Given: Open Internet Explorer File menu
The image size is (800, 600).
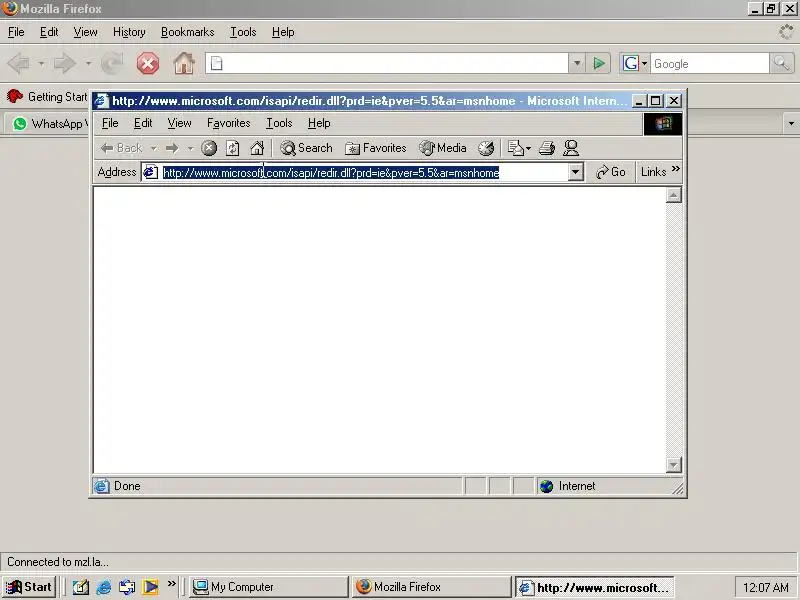Looking at the screenshot, I should (x=110, y=123).
